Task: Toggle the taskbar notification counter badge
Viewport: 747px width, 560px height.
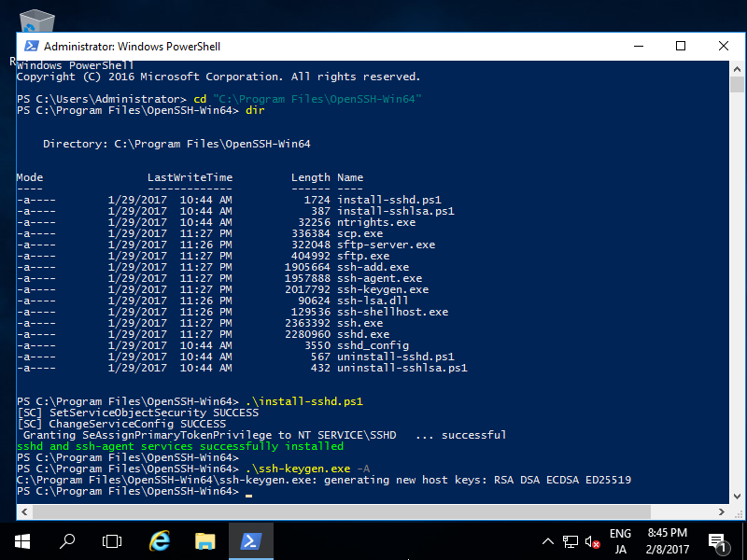Action: (x=725, y=550)
